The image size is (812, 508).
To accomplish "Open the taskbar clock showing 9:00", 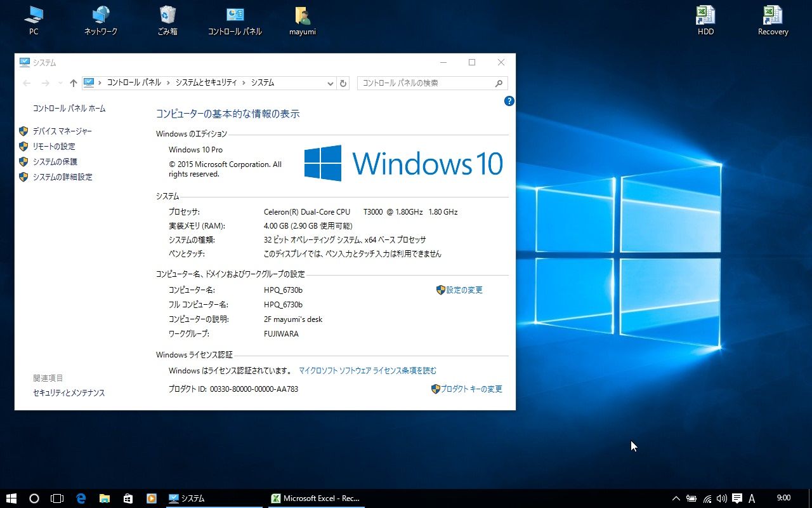I will [x=784, y=498].
